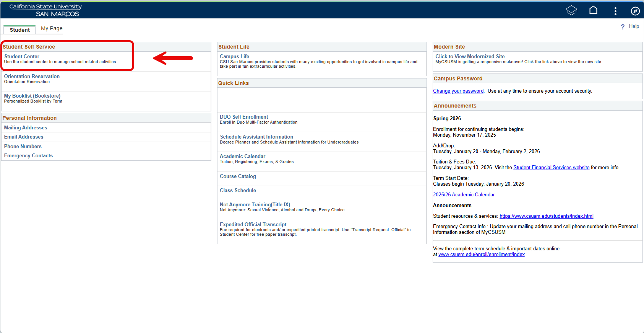The height and width of the screenshot is (333, 644).
Task: Click the graduation cap icon in header
Action: pyautogui.click(x=571, y=10)
